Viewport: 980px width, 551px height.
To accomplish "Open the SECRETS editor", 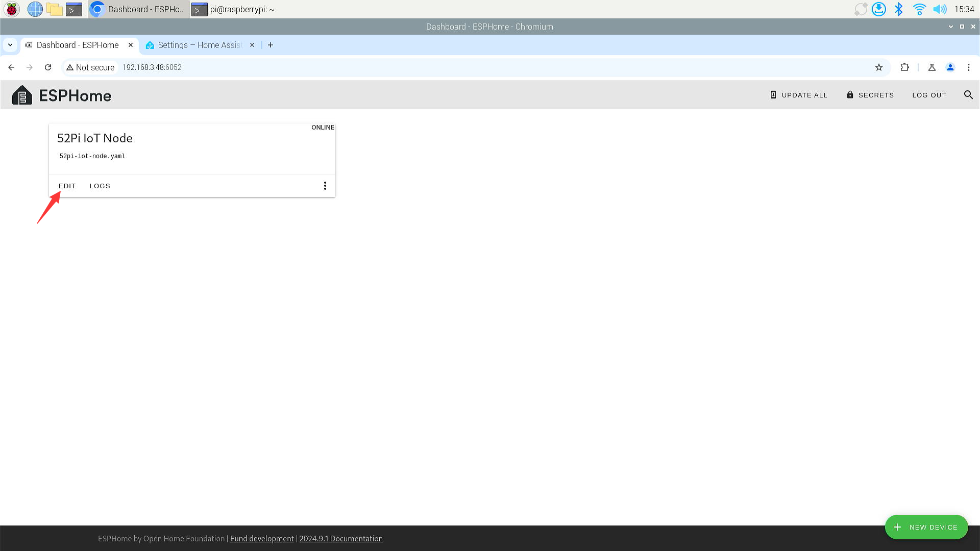I will [870, 95].
